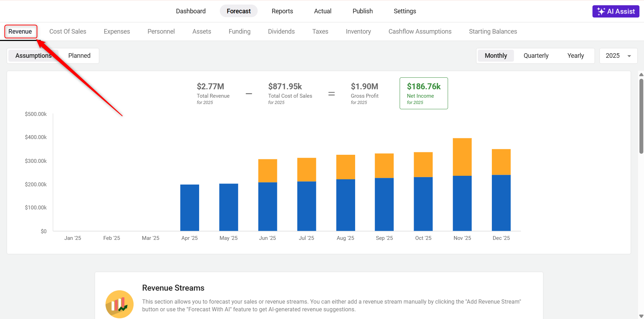Switch to Yearly view
Viewport: 644px width, 319px height.
[x=575, y=56]
